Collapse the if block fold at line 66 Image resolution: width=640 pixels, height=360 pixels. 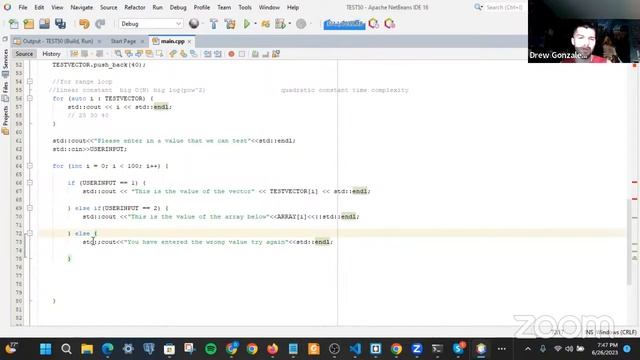pyautogui.click(x=30, y=183)
